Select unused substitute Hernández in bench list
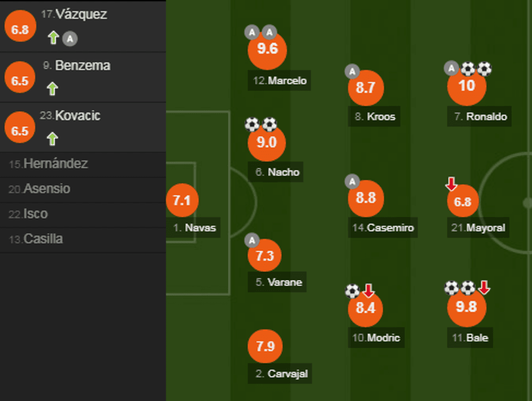Screen dimensions: 532x401 click(x=48, y=164)
